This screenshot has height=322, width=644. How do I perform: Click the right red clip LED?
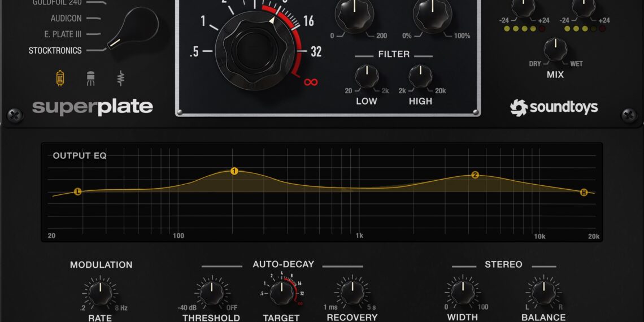602,29
